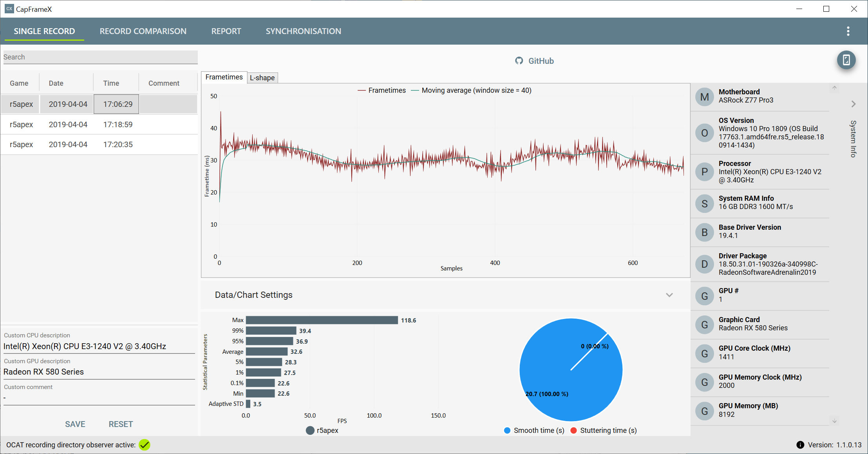Click the Motherboard 'M' avatar icon

tap(704, 97)
